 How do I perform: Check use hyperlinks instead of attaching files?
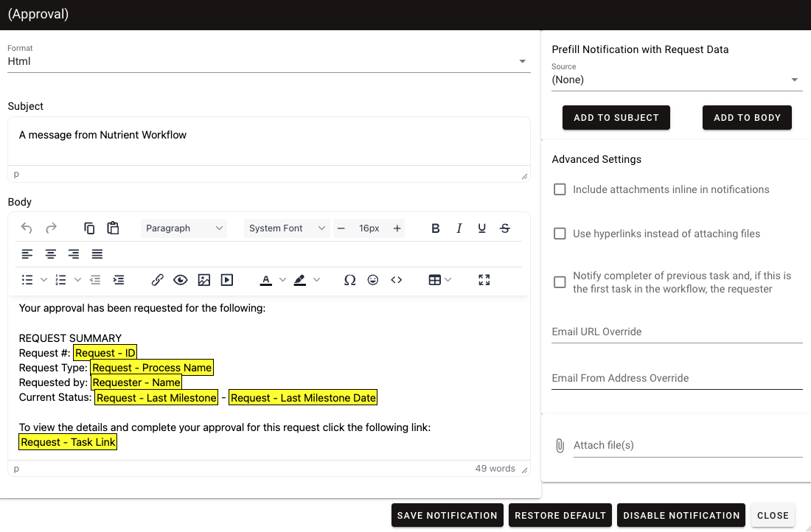(560, 234)
